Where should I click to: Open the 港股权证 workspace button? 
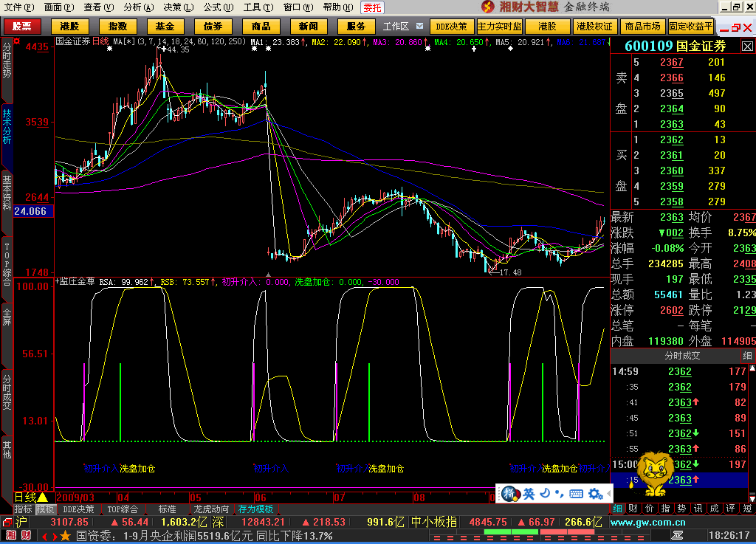click(x=594, y=26)
